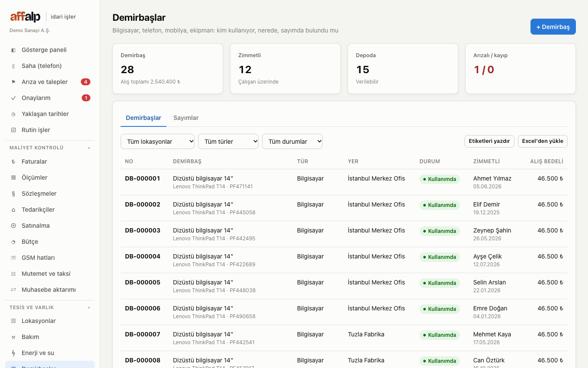This screenshot has width=588, height=368.
Task: Open the Tüm lokasyonlar dropdown
Action: pos(157,142)
